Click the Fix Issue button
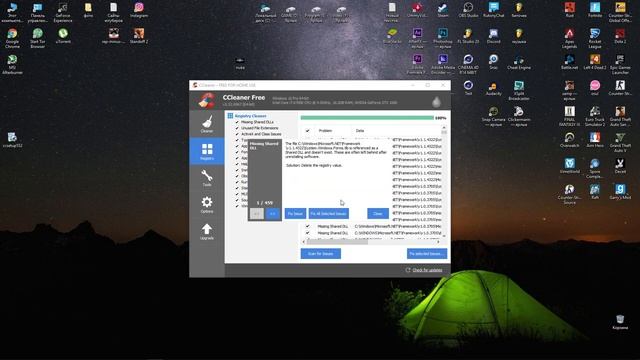 point(295,213)
